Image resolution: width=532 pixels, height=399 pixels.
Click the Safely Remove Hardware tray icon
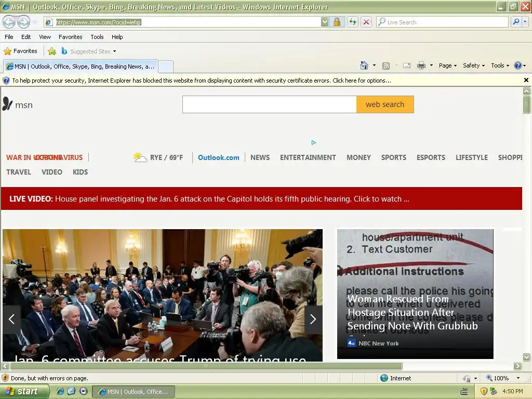tap(494, 391)
